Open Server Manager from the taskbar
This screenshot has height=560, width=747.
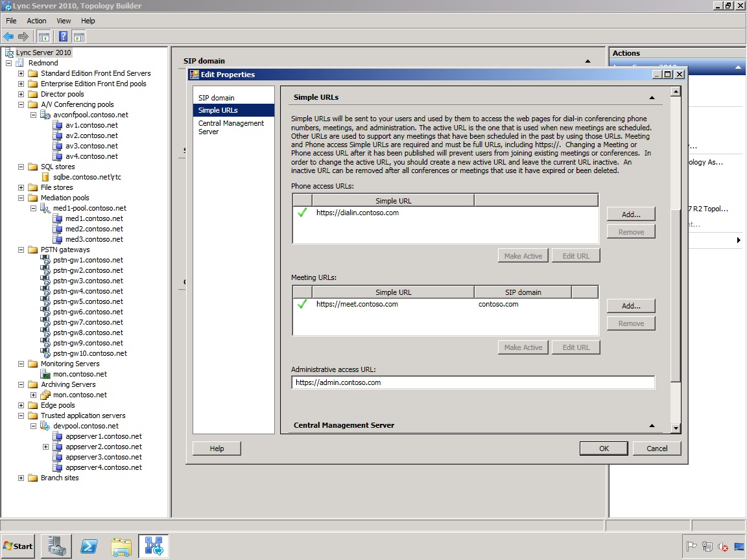(x=56, y=546)
